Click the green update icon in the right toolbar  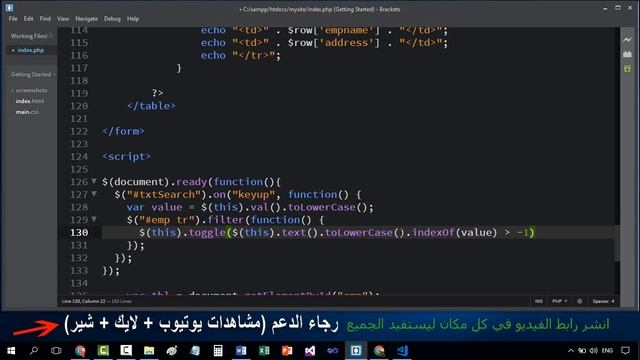[627, 69]
